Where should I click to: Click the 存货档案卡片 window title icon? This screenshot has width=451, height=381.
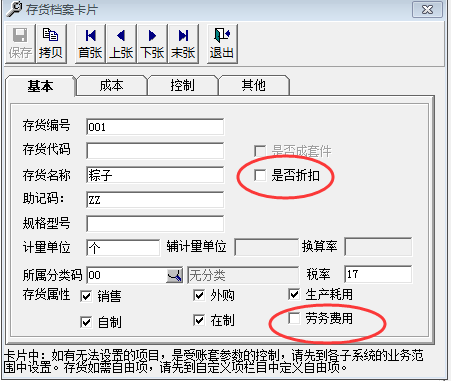pos(14,9)
